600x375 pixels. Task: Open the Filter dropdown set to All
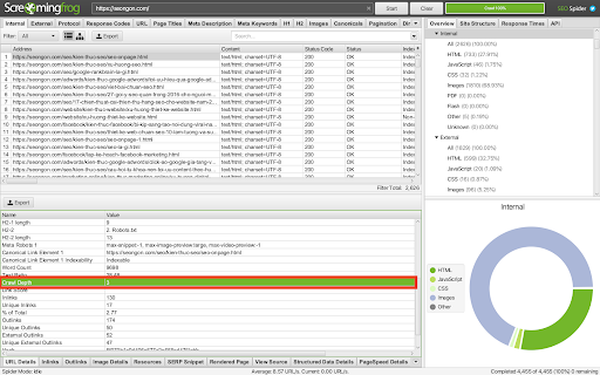point(38,36)
